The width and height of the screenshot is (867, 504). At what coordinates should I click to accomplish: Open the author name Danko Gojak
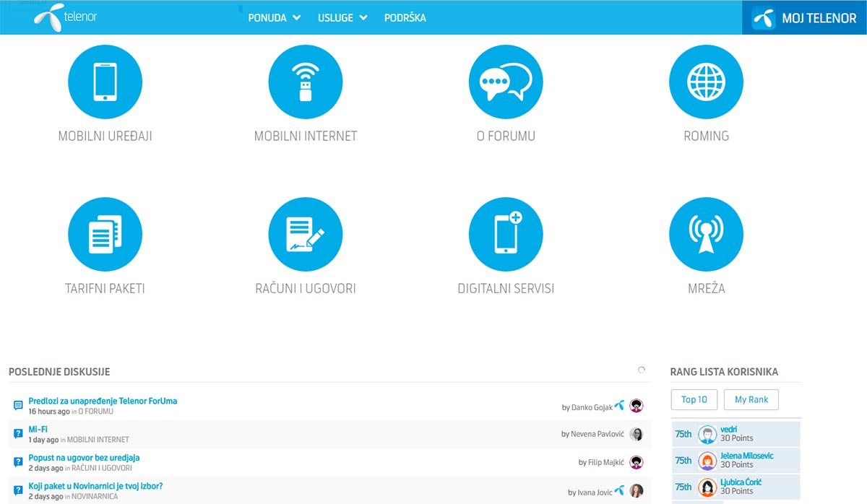592,407
